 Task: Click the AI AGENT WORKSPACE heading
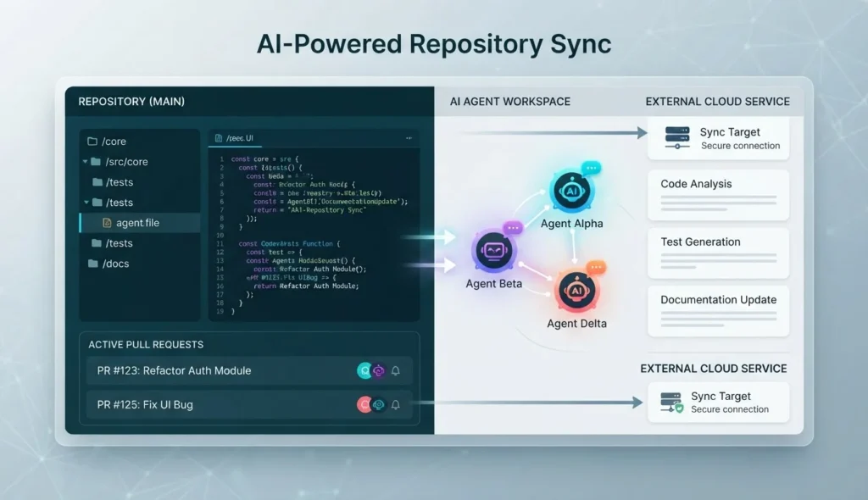click(509, 102)
